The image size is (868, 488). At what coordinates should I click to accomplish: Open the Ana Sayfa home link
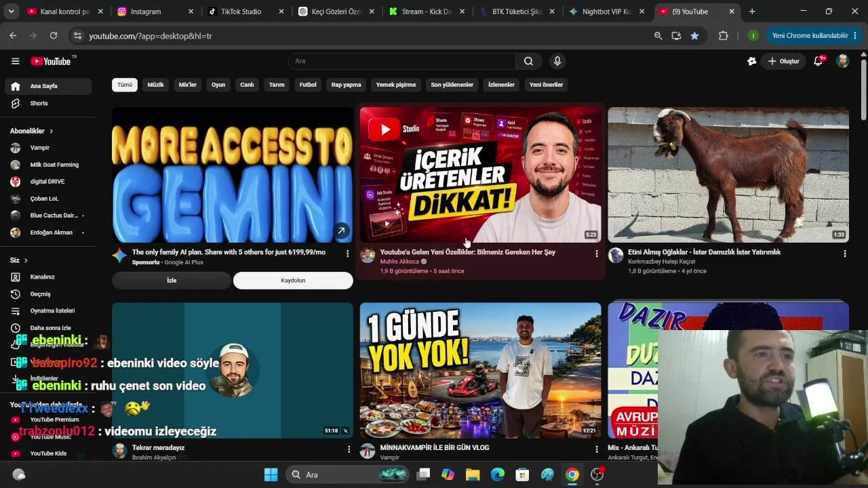(47, 86)
